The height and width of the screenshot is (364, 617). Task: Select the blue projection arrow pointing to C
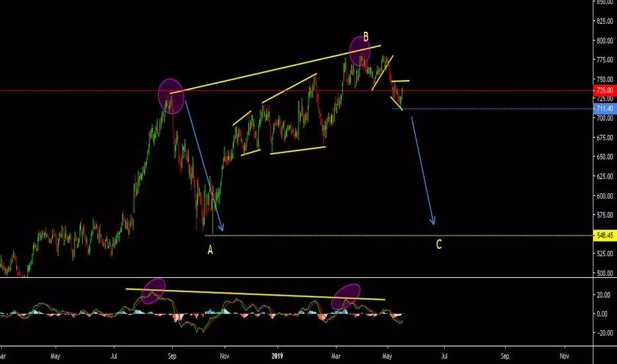click(423, 171)
